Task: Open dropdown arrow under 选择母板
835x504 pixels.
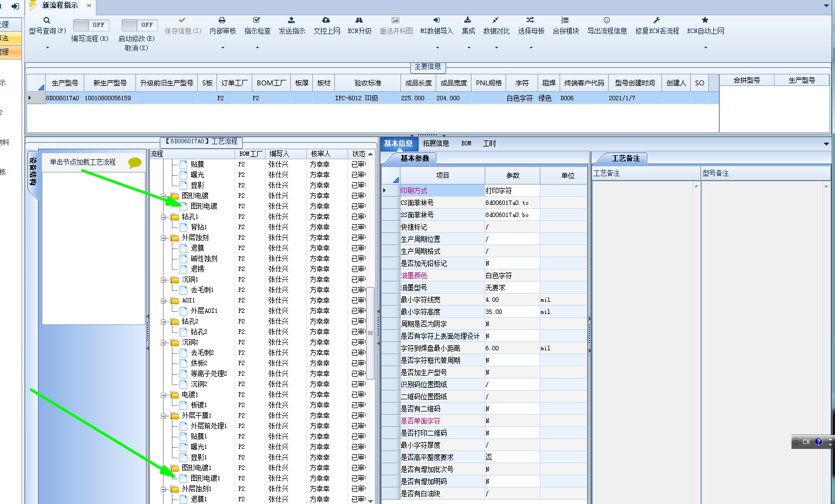Action: [x=531, y=48]
